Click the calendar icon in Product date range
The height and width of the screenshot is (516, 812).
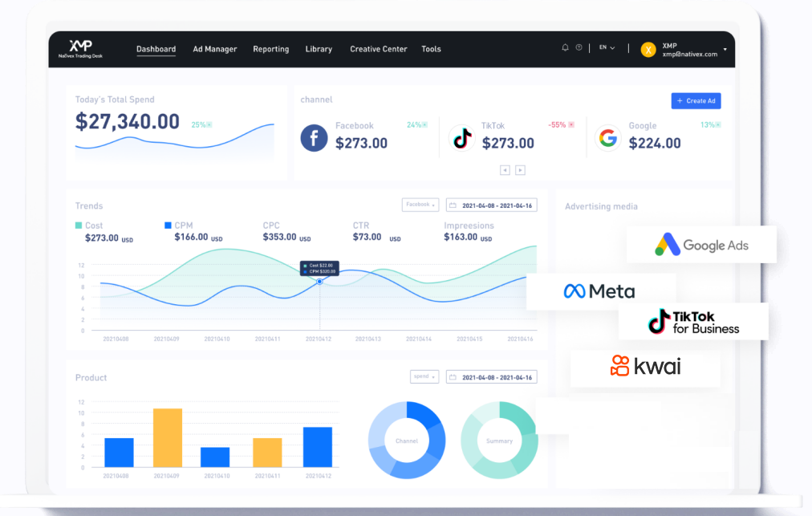pos(453,377)
